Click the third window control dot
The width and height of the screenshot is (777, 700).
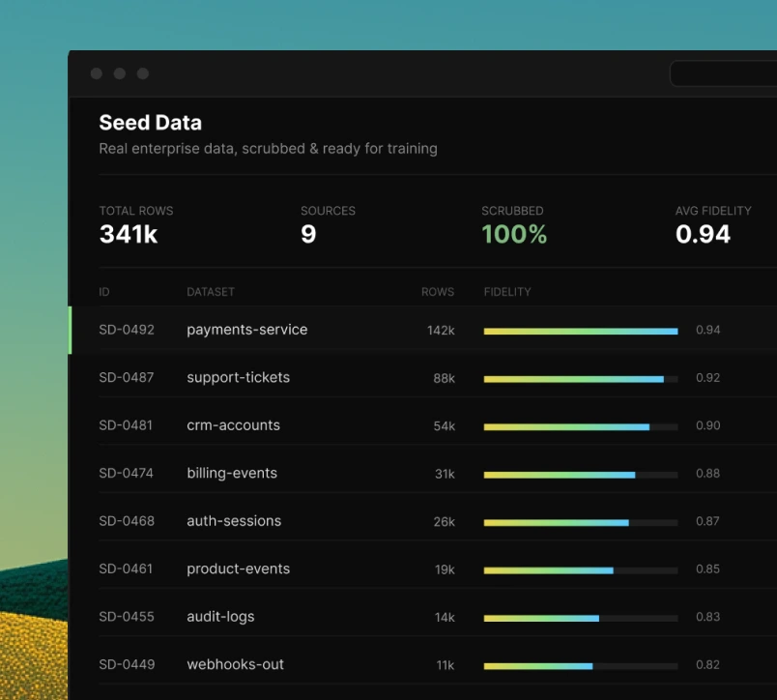click(x=143, y=73)
